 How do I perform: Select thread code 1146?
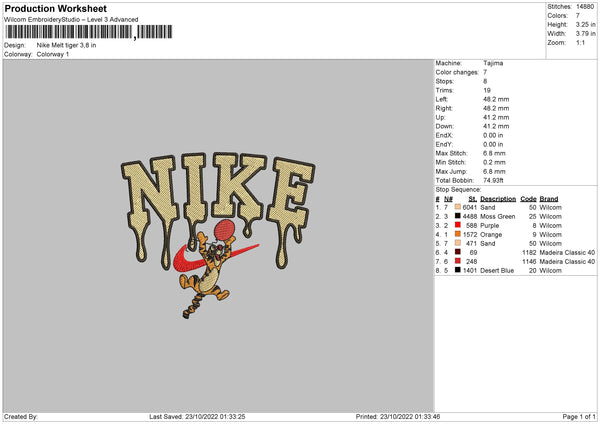(529, 262)
